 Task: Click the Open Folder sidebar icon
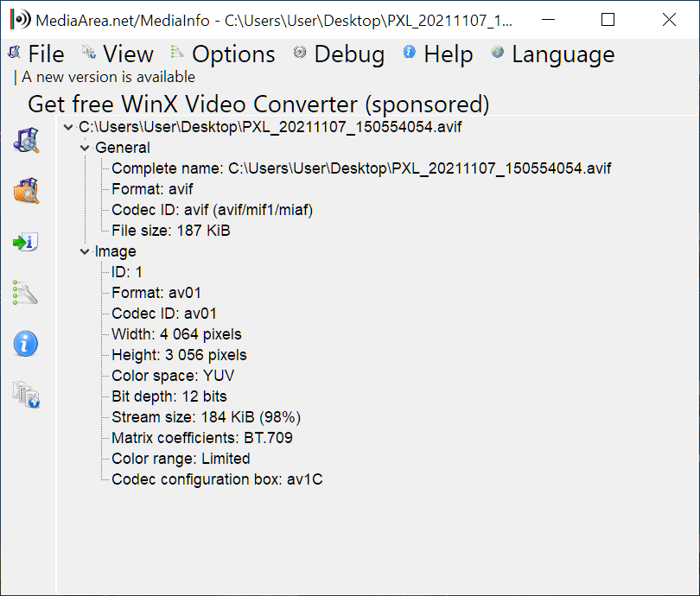[x=26, y=191]
